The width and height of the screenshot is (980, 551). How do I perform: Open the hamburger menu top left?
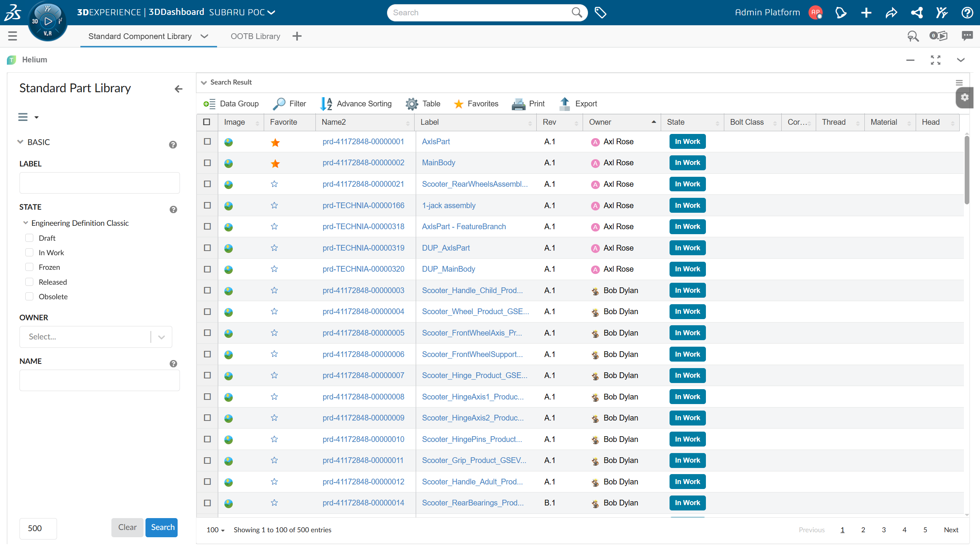pos(12,36)
